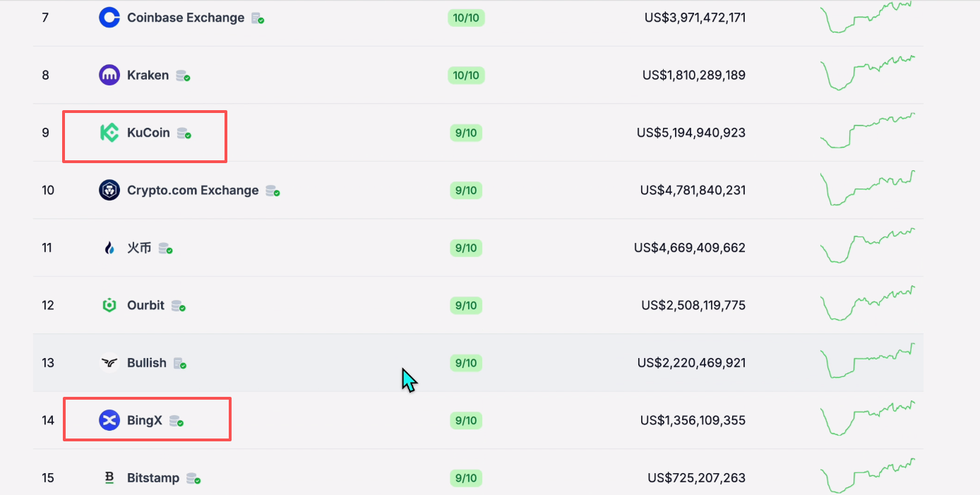Click Kraken's 10/10 trust score badge

[466, 75]
